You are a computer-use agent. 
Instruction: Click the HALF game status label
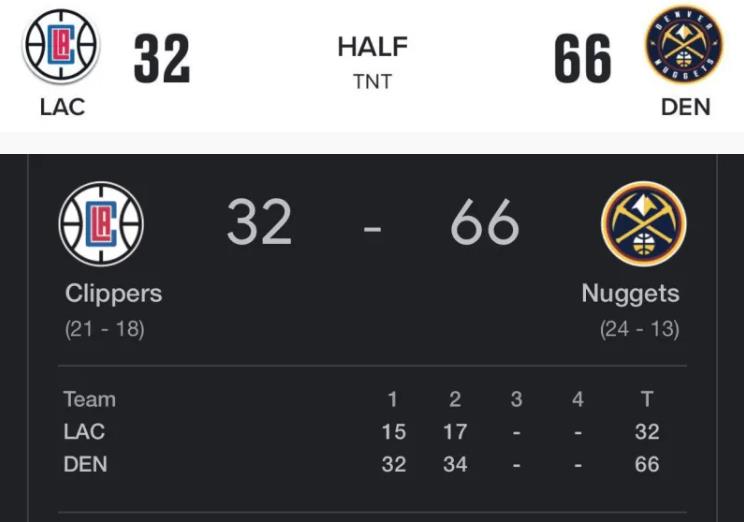point(372,47)
